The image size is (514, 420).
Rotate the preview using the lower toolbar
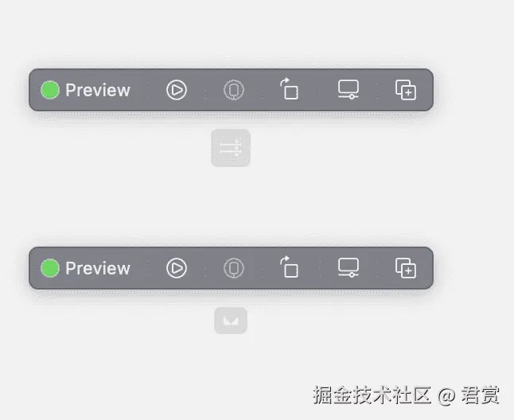[x=289, y=266]
